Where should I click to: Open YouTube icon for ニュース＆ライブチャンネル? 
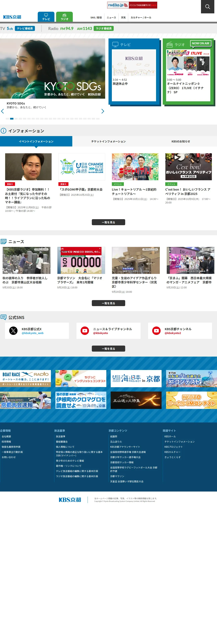coord(85,331)
